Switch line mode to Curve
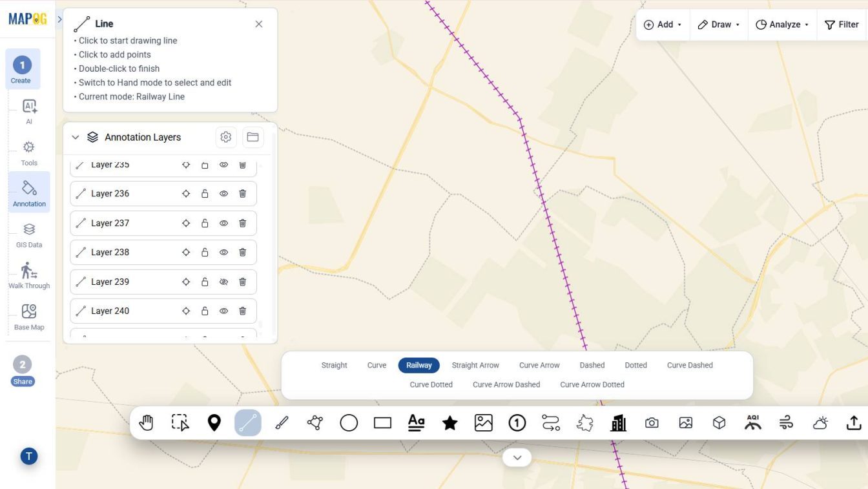The image size is (868, 489). (x=377, y=365)
